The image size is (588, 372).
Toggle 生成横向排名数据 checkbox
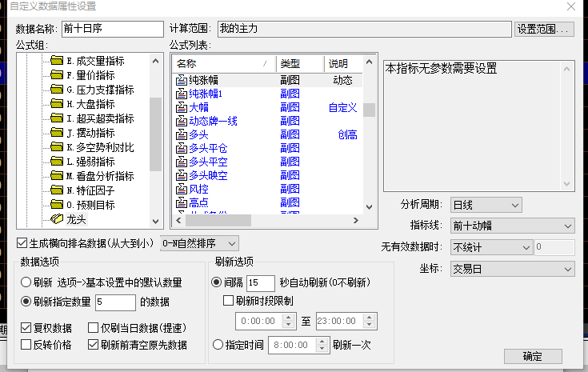coord(22,243)
